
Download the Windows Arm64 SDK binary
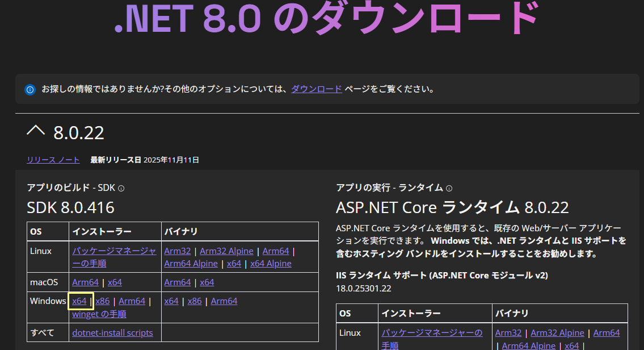[224, 301]
